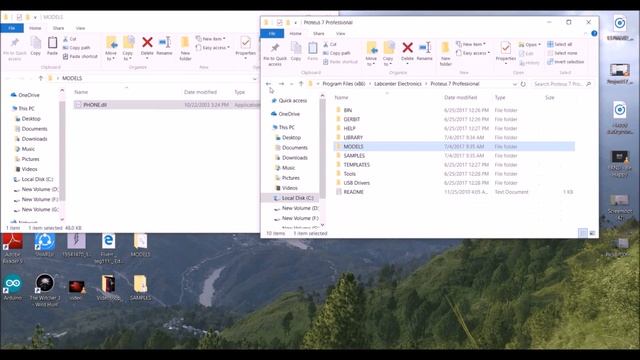The height and width of the screenshot is (360, 640).
Task: Open Copy to in Proteus window ribbon
Action: tap(388, 53)
